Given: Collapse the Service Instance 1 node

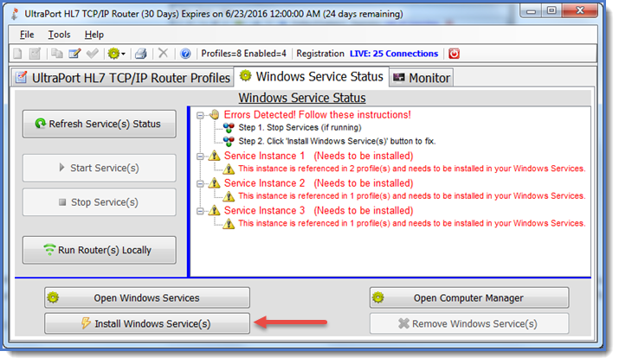Looking at the screenshot, I should click(199, 156).
